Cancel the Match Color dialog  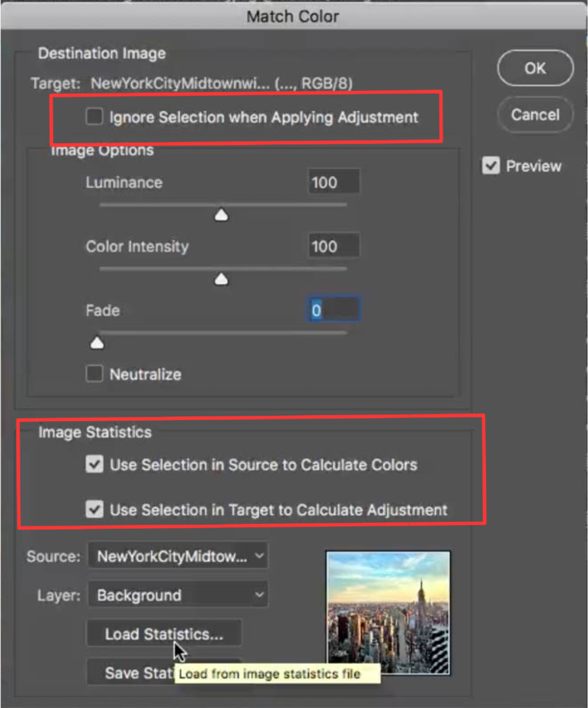534,114
